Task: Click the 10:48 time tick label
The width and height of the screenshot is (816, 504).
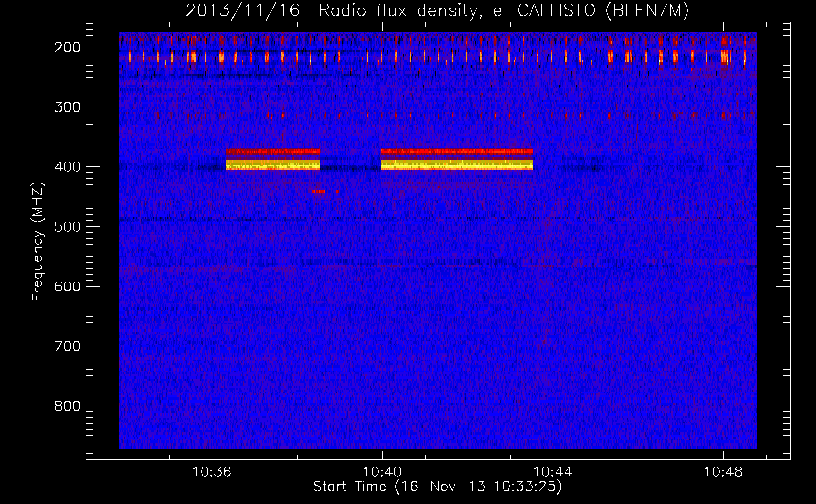Action: (723, 472)
